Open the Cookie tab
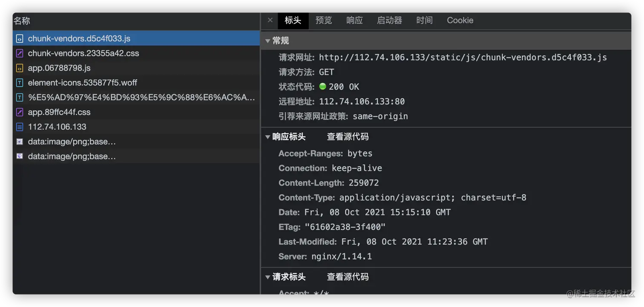Image resolution: width=644 pixels, height=307 pixels. click(x=460, y=20)
